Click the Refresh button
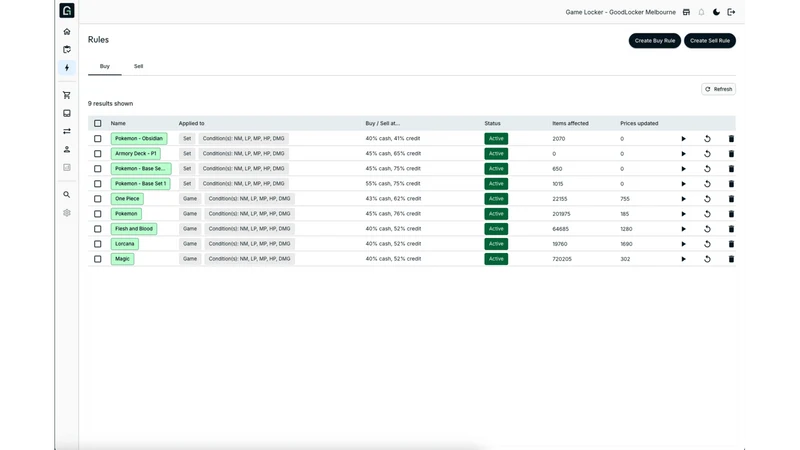 point(718,89)
